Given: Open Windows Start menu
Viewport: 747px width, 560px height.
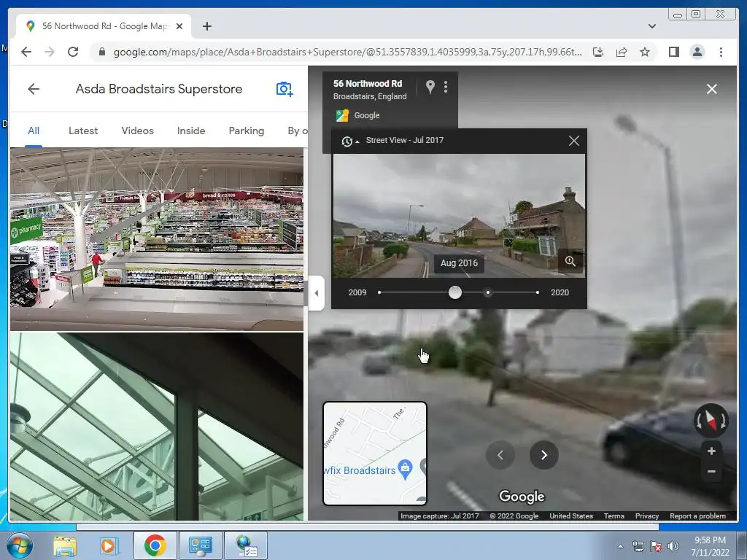Looking at the screenshot, I should (19, 545).
